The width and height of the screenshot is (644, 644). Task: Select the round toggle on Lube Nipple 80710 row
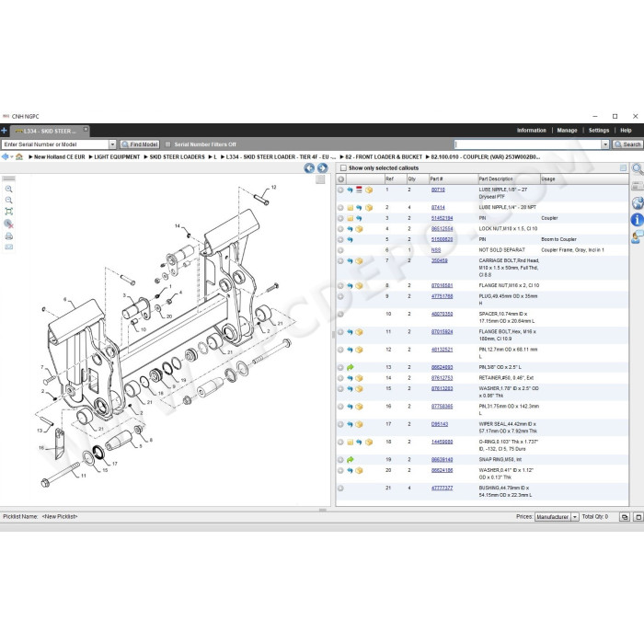tap(340, 190)
